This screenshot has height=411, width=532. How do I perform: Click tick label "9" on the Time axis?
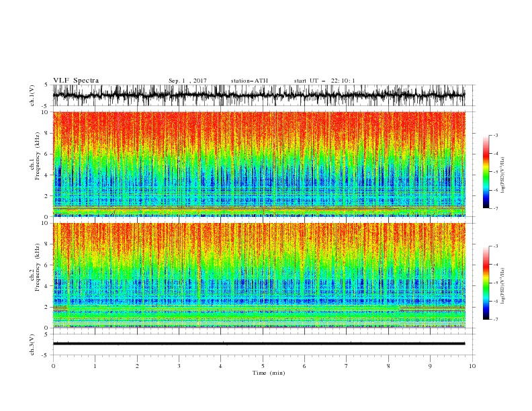pos(430,366)
